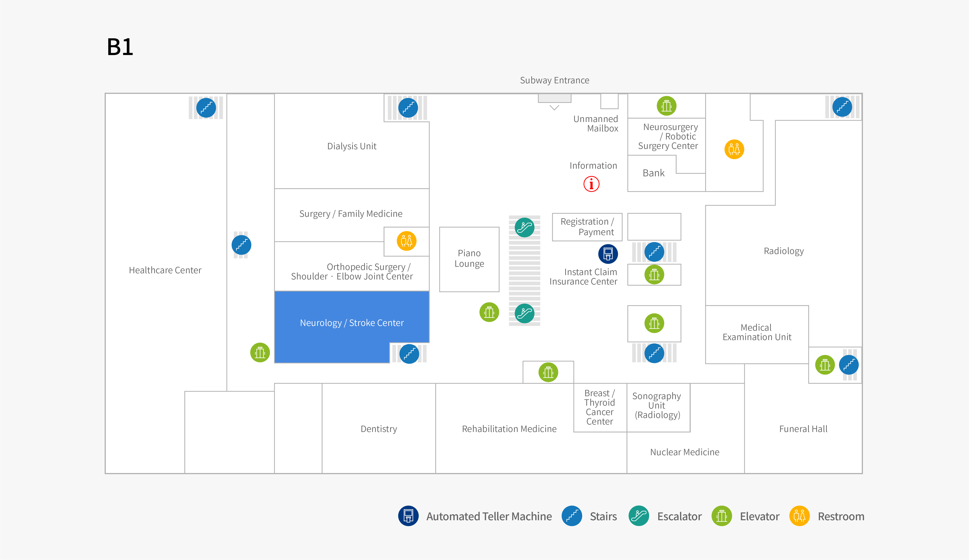Screen dimensions: 969x560
Task: Select the Dialysis Unit room
Action: 351,146
